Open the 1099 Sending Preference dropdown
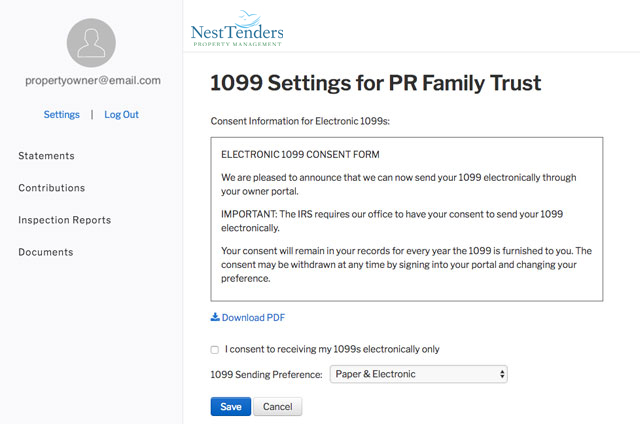Viewport: 640px width, 424px height. pos(419,375)
